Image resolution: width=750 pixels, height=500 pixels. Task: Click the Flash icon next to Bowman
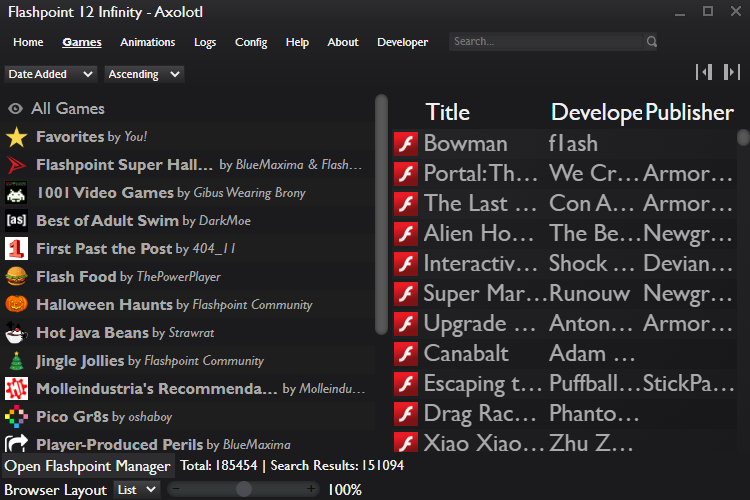[x=405, y=143]
